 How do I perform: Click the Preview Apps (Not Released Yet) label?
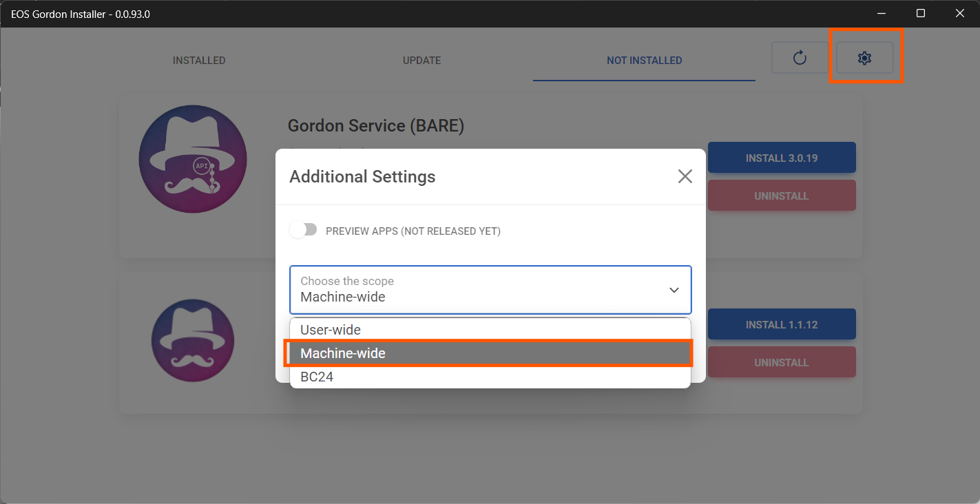point(413,231)
